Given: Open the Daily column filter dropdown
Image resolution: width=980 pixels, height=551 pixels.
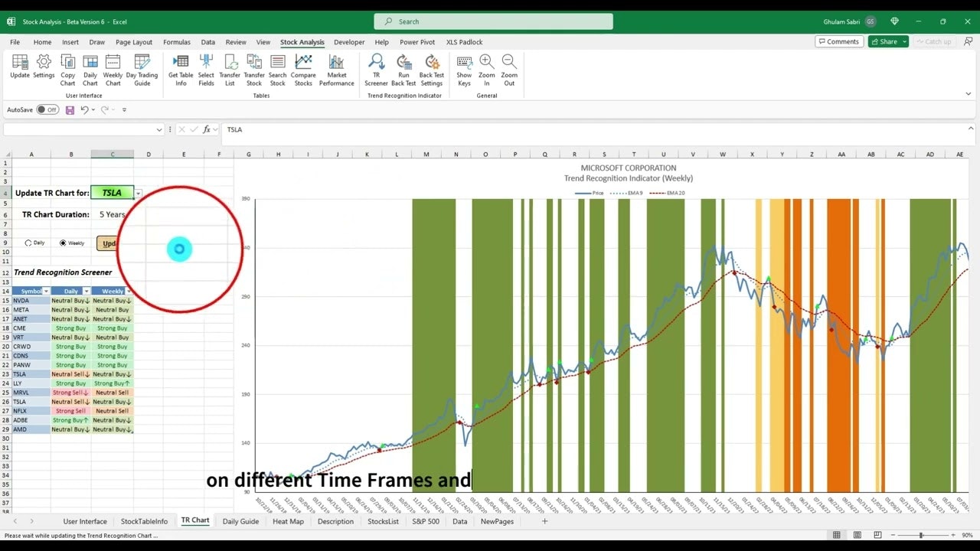Looking at the screenshot, I should click(87, 292).
